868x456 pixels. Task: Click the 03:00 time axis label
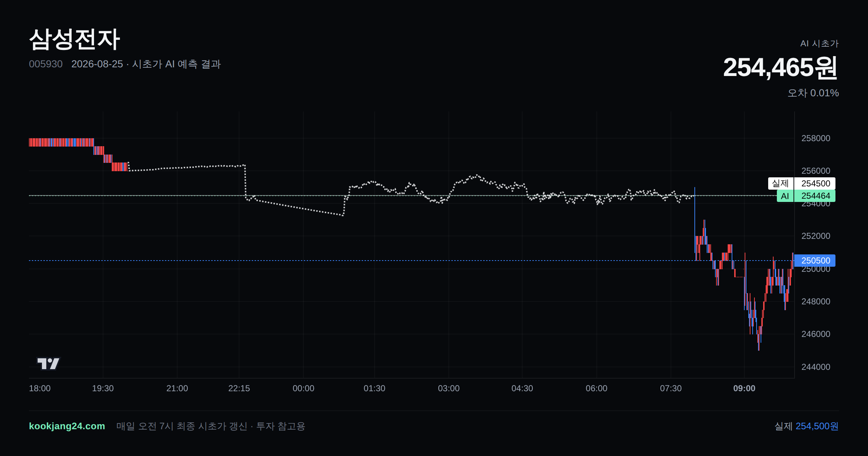click(449, 388)
